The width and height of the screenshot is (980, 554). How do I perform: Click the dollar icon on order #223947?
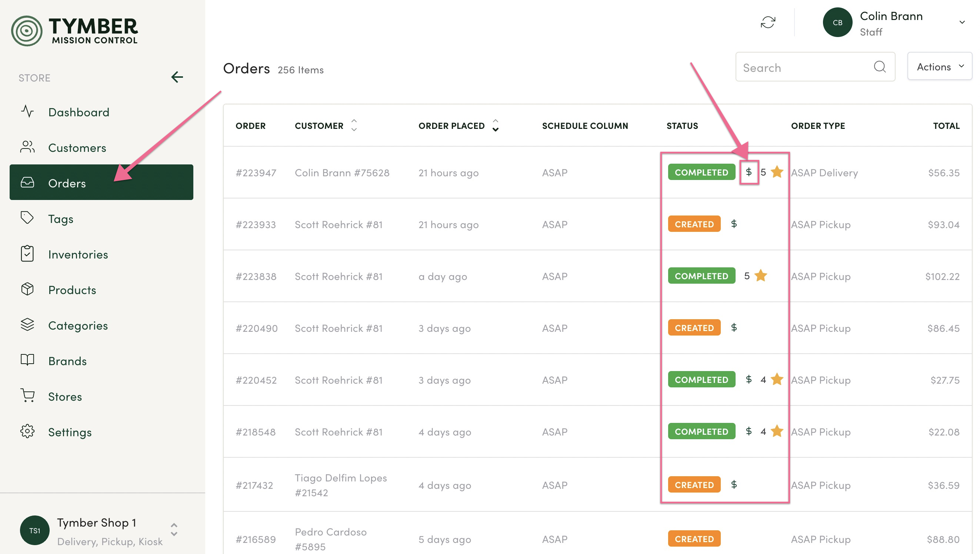[x=749, y=172]
